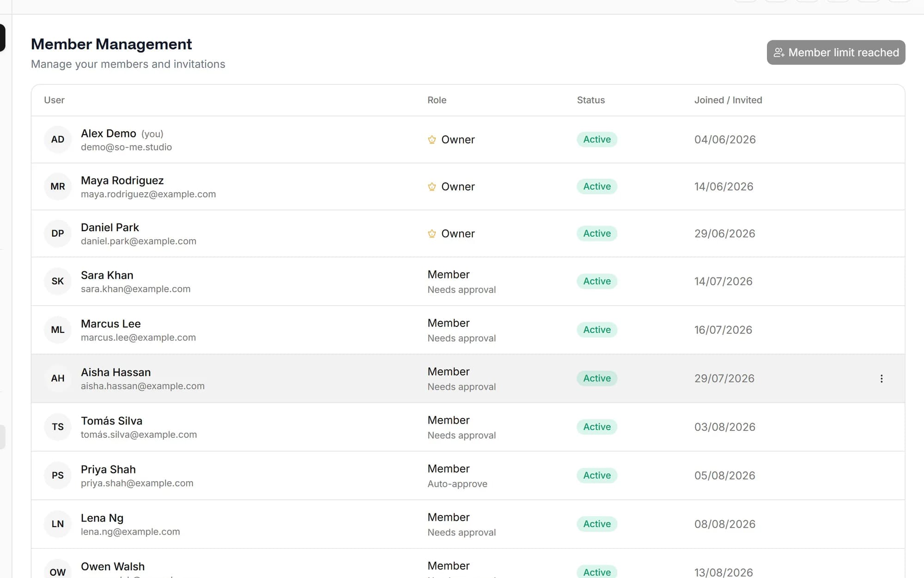Click the Member Management heading
Screen dimensions: 924x578
click(x=111, y=44)
